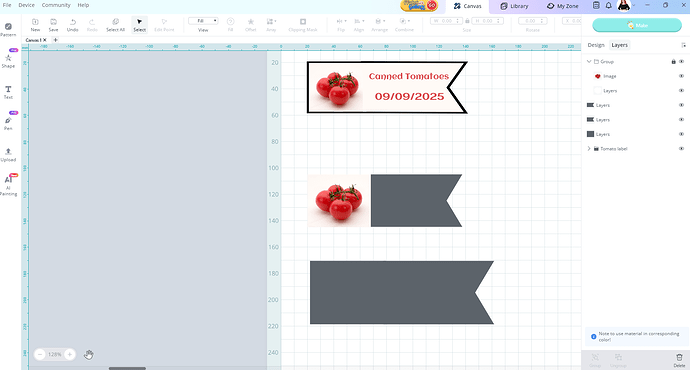Click the horizontal scrollbar thumb
The width and height of the screenshot is (690, 370).
(127, 368)
